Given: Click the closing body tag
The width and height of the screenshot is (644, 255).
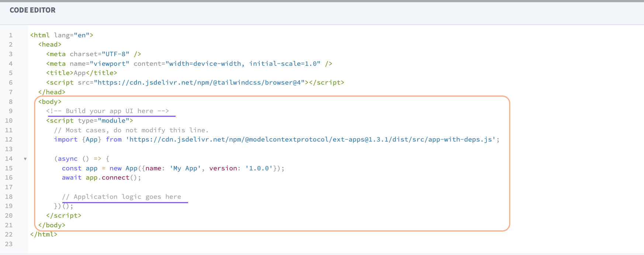Looking at the screenshot, I should [52, 225].
